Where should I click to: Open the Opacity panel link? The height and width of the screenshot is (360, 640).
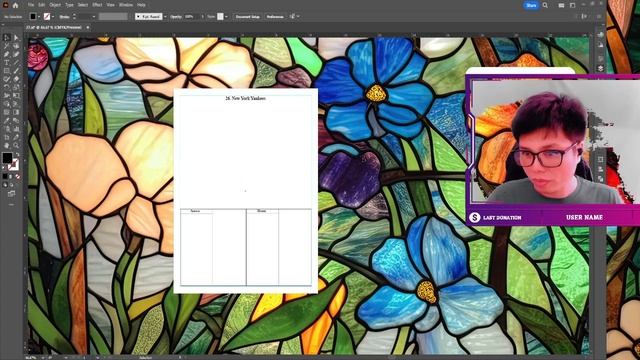click(x=176, y=17)
